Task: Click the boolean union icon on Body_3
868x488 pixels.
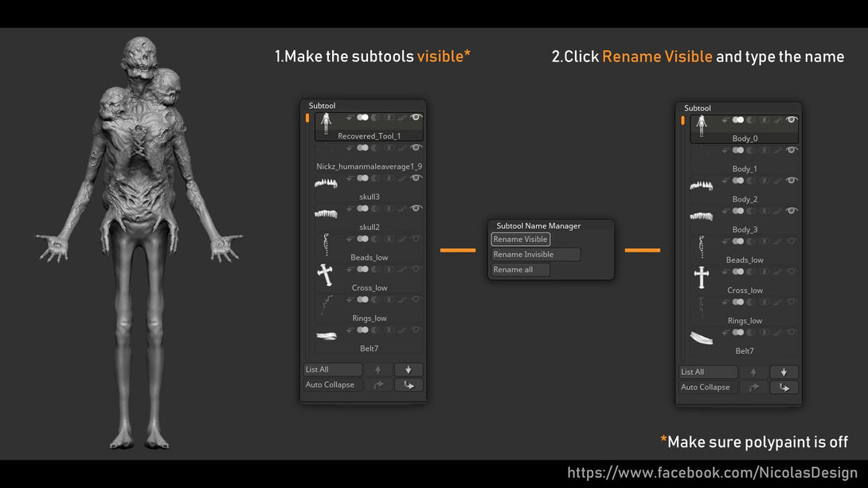Action: pyautogui.click(x=738, y=211)
